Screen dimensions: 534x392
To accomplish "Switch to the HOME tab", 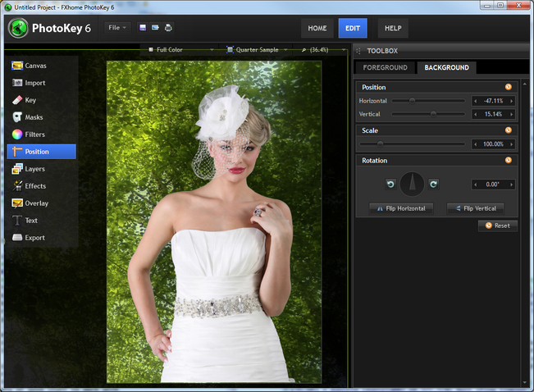I will [317, 28].
